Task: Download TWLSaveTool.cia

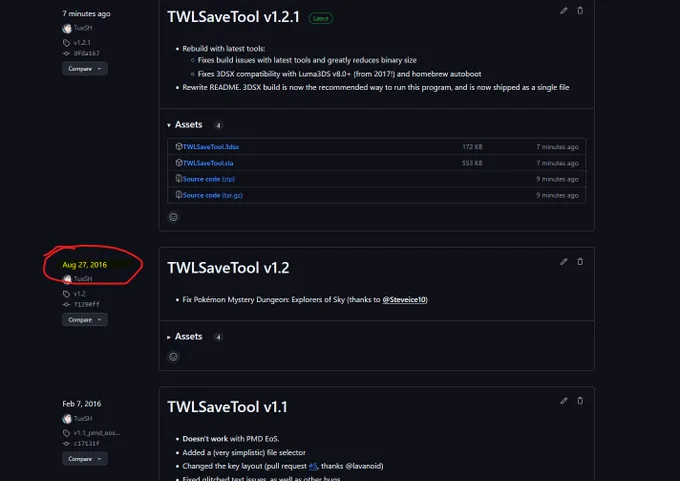Action: click(208, 163)
